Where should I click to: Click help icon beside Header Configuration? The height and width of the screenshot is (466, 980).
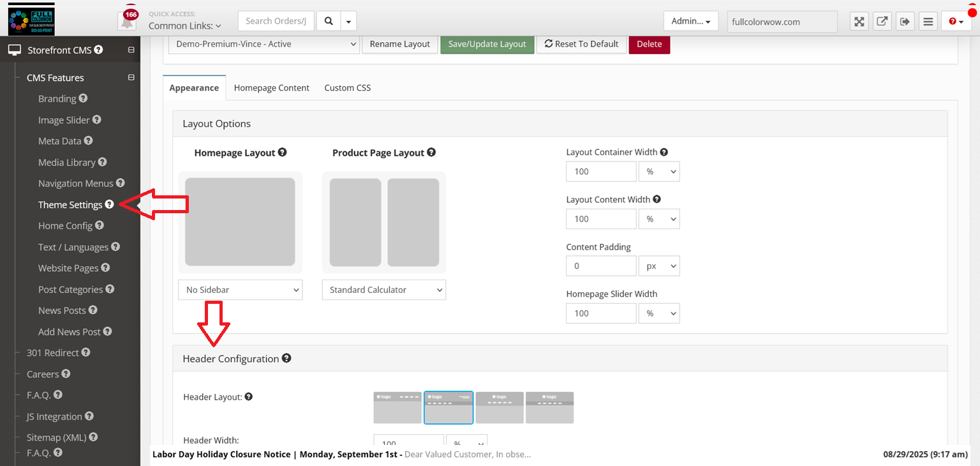[x=286, y=358]
